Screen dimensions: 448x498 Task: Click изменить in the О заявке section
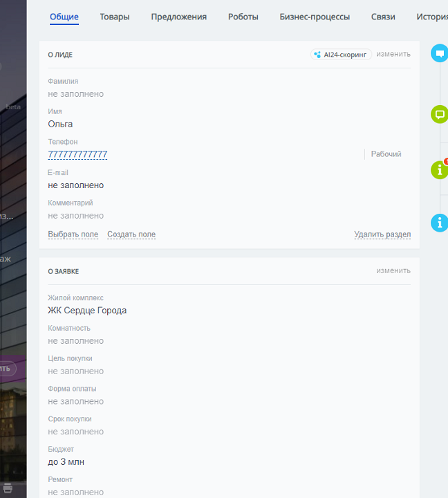pyautogui.click(x=393, y=271)
